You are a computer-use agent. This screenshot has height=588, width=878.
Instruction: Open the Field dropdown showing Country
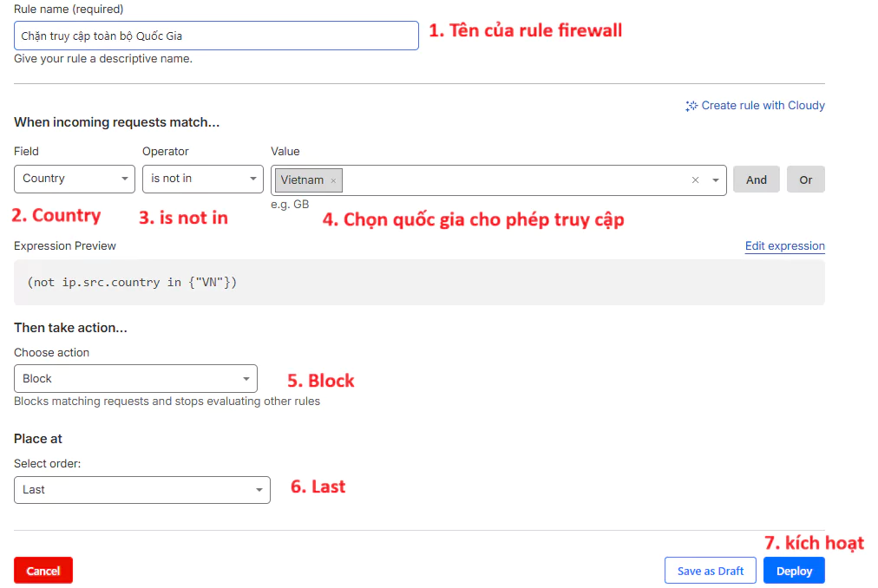(x=75, y=179)
